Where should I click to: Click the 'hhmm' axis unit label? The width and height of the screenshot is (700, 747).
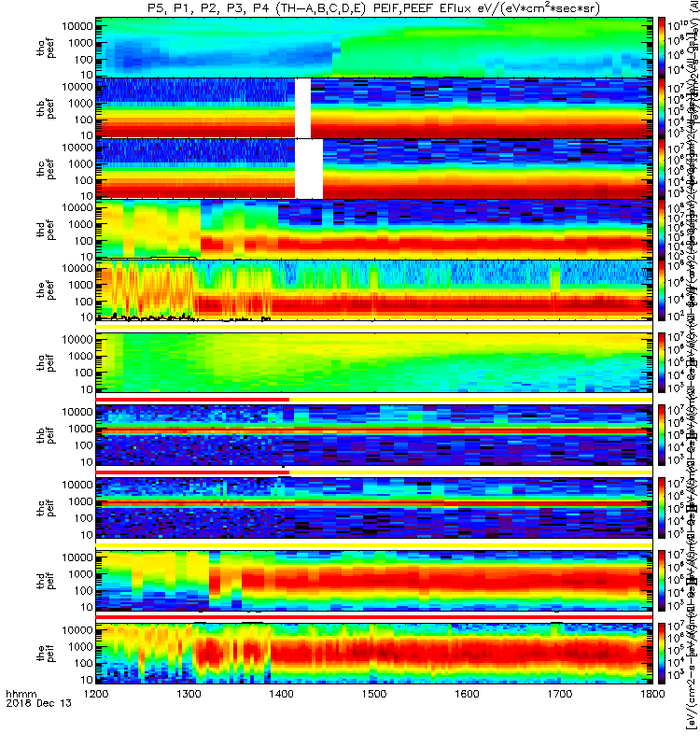pyautogui.click(x=21, y=694)
